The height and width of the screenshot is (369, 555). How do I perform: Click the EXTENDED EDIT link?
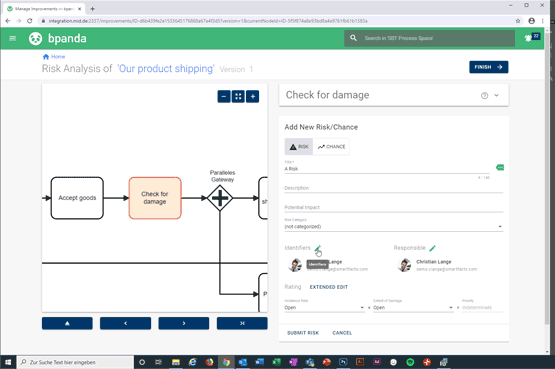328,287
